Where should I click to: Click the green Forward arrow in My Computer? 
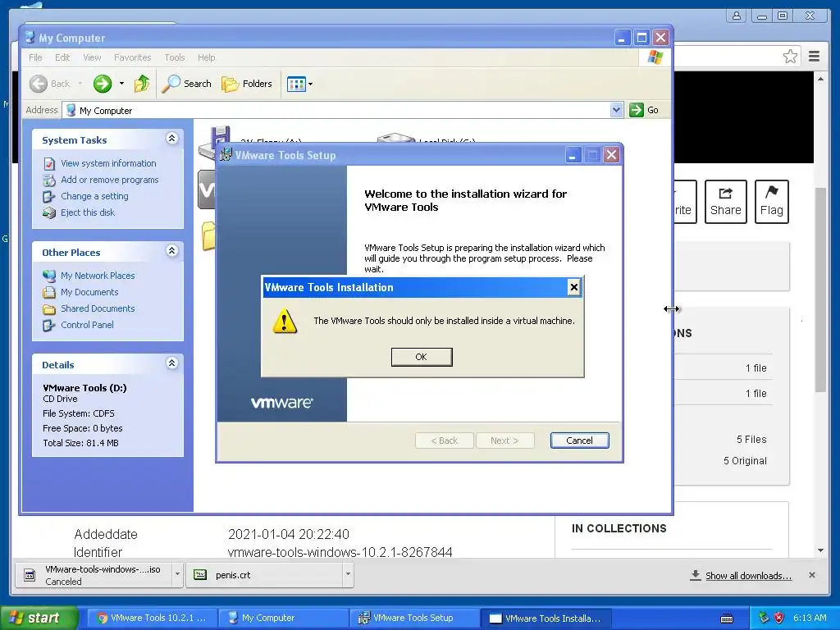click(103, 84)
